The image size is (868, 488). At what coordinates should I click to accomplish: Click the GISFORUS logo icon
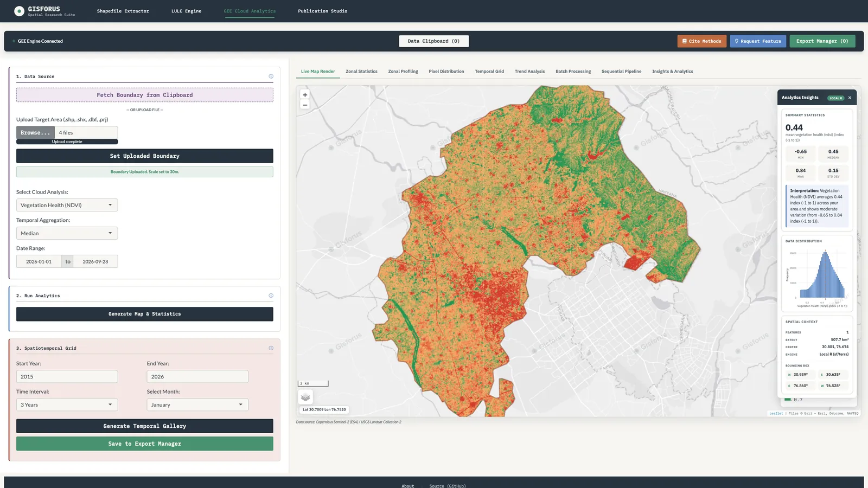19,11
